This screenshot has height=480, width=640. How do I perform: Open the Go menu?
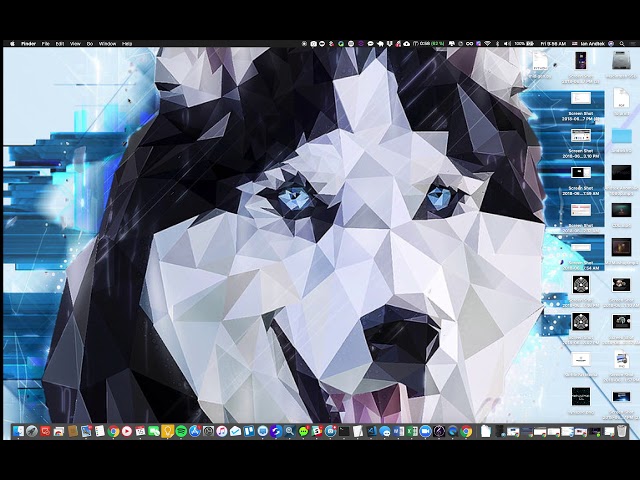click(x=90, y=43)
